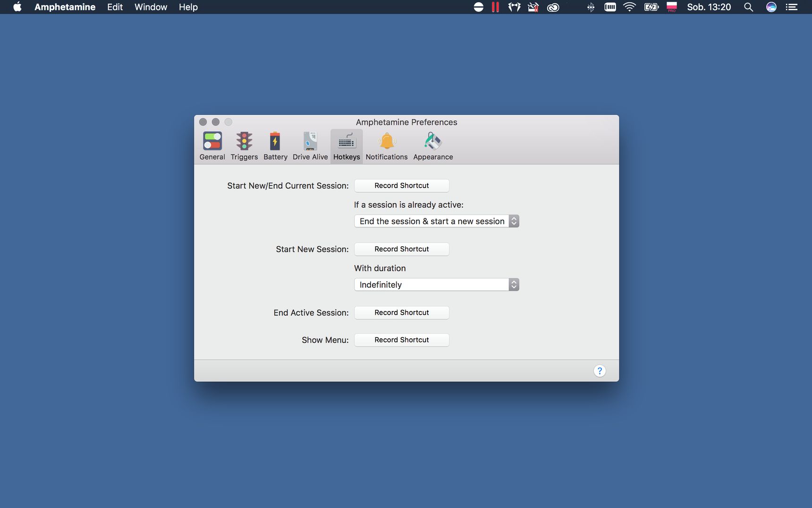Image resolution: width=812 pixels, height=508 pixels.
Task: Record shortcut for Show Menu
Action: pyautogui.click(x=402, y=340)
